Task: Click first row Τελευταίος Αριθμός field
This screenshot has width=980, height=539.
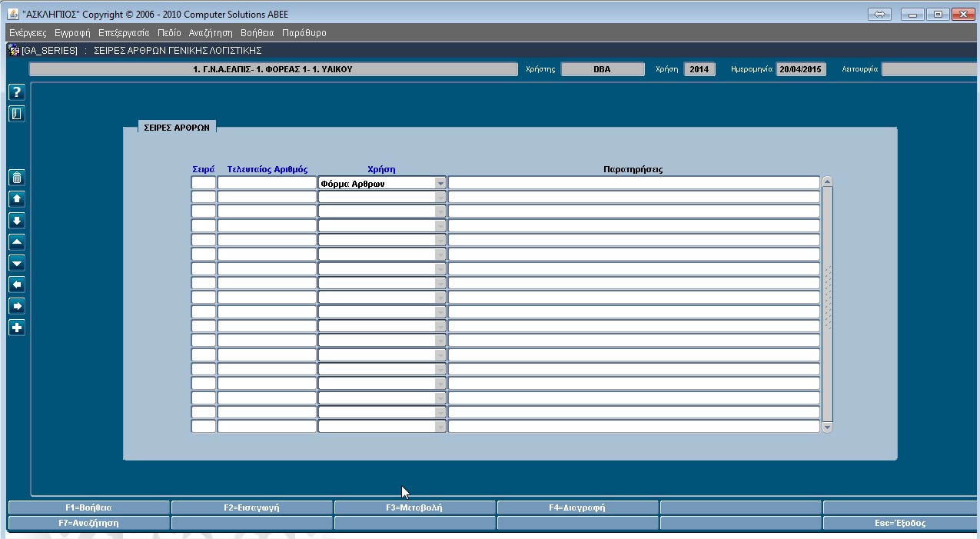Action: point(267,183)
